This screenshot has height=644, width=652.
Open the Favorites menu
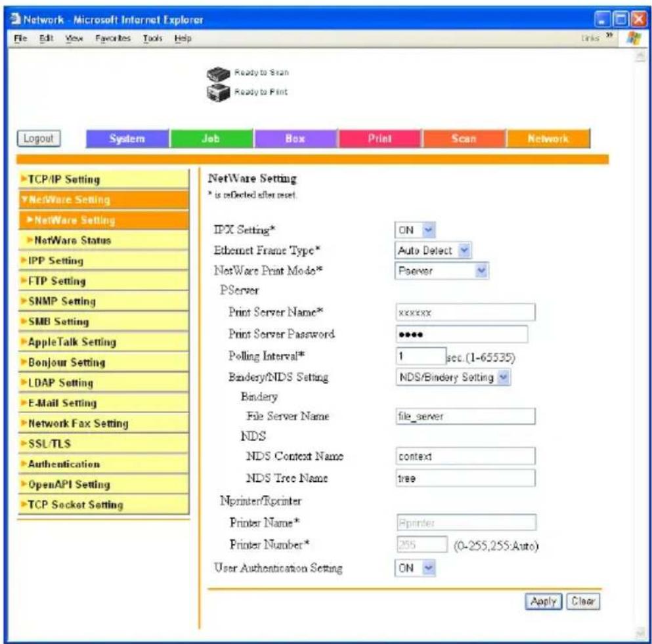[x=113, y=38]
